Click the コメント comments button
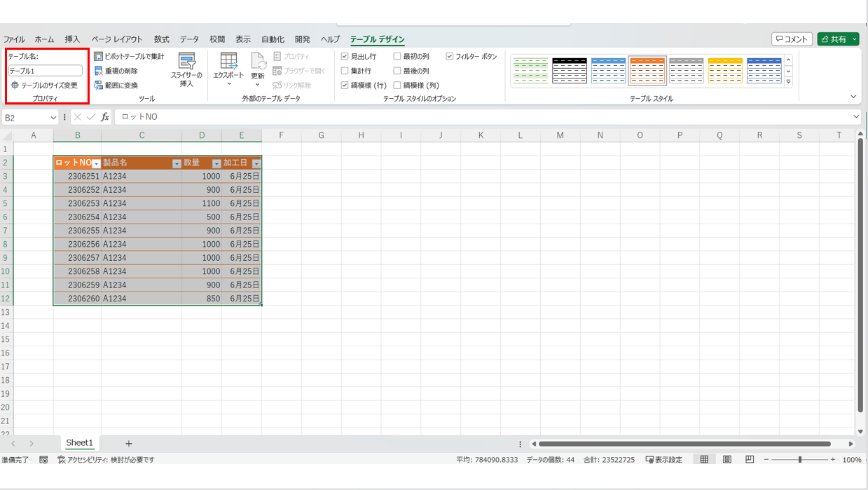The width and height of the screenshot is (868, 490). [x=792, y=39]
